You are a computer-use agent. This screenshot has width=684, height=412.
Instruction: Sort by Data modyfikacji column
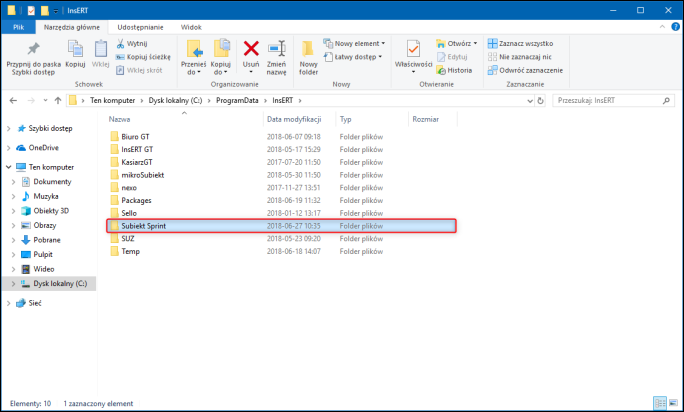click(x=294, y=119)
